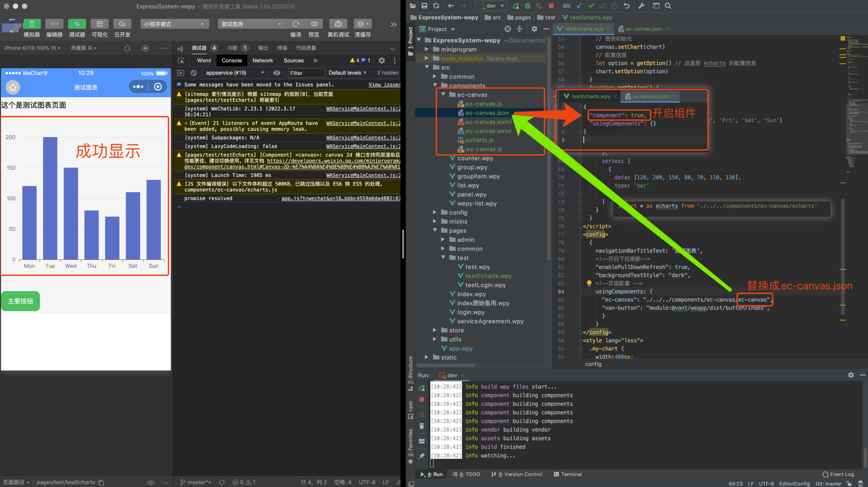Open the 小程序模式 mode dropdown
868x487 pixels.
click(x=174, y=24)
